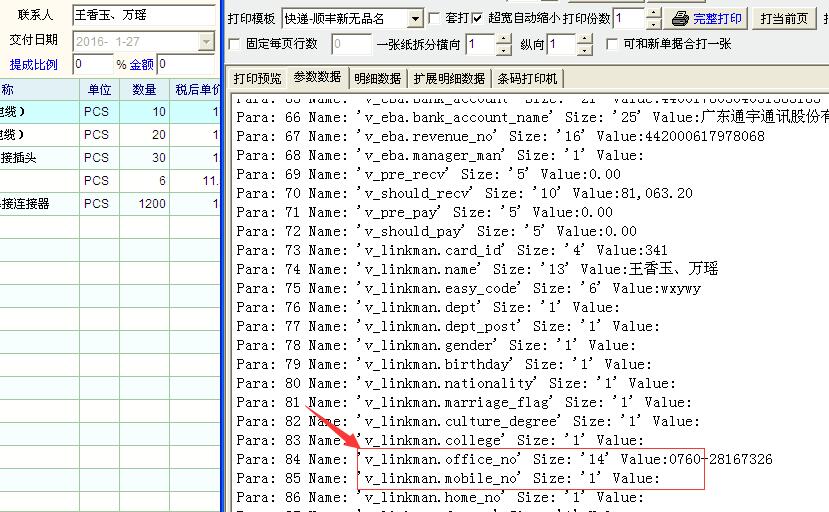Click the 联系人 contact input field
The image size is (829, 512).
coord(143,15)
